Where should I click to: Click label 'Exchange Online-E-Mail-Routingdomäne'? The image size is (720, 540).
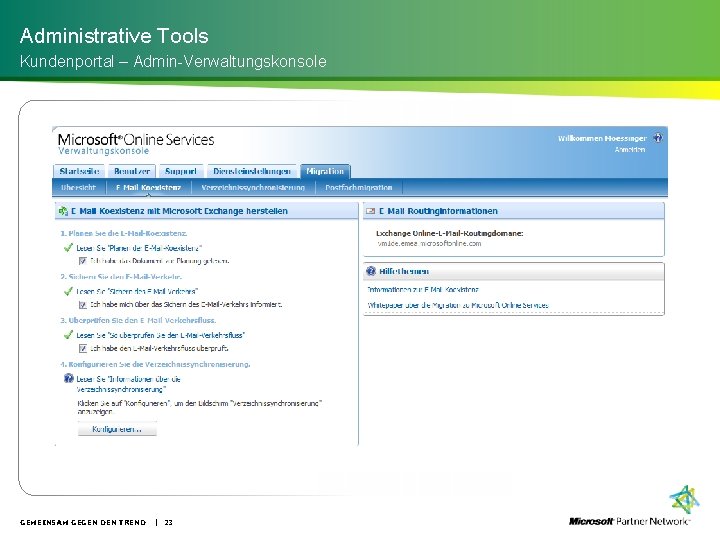[x=450, y=233]
